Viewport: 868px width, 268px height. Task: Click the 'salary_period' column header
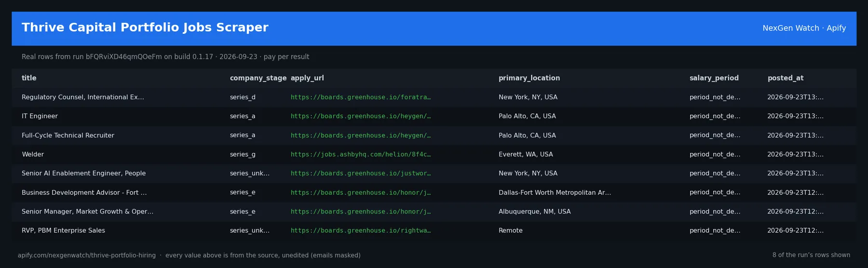point(714,78)
